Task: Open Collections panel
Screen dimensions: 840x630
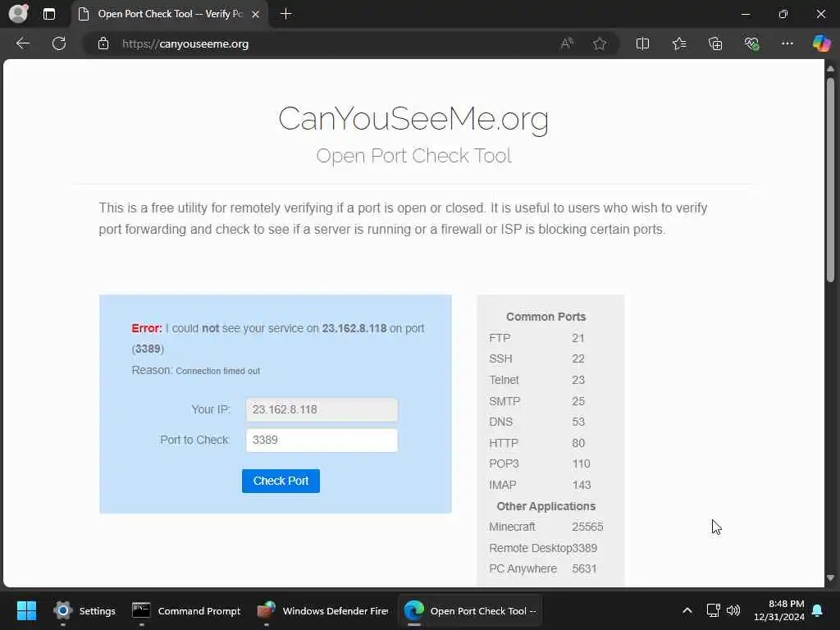Action: 715,43
